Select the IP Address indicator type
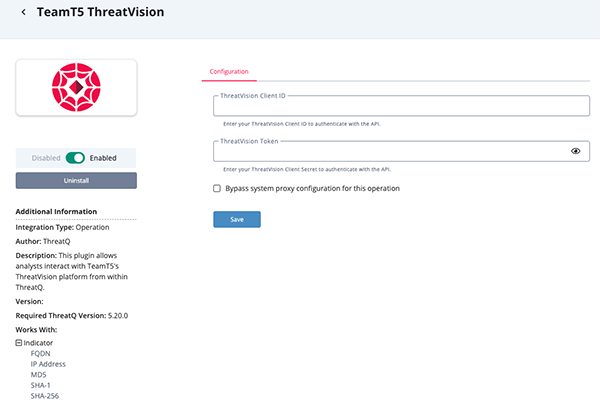The image size is (600, 403). (48, 365)
